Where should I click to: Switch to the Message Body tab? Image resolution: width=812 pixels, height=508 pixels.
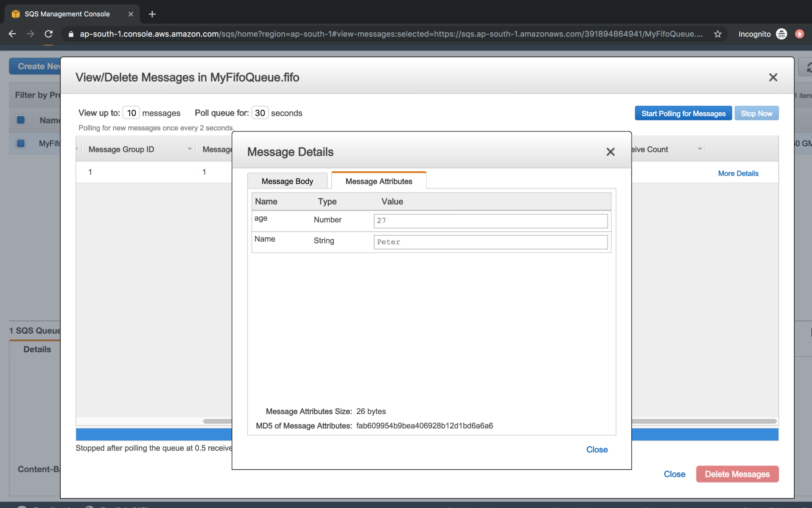point(287,181)
